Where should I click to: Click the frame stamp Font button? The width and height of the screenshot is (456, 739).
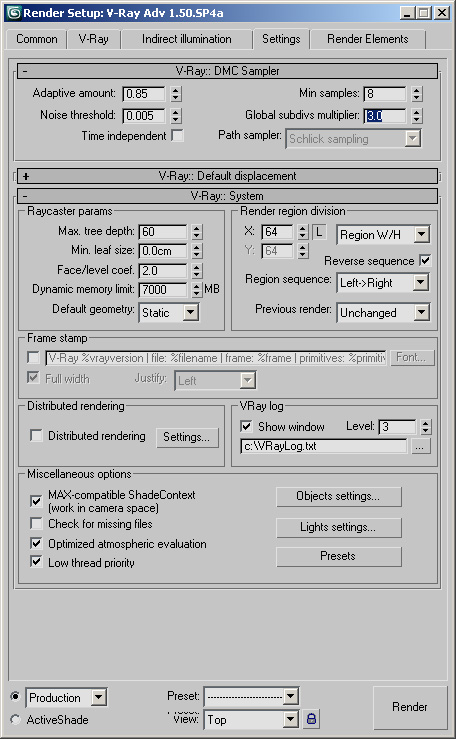pyautogui.click(x=411, y=358)
